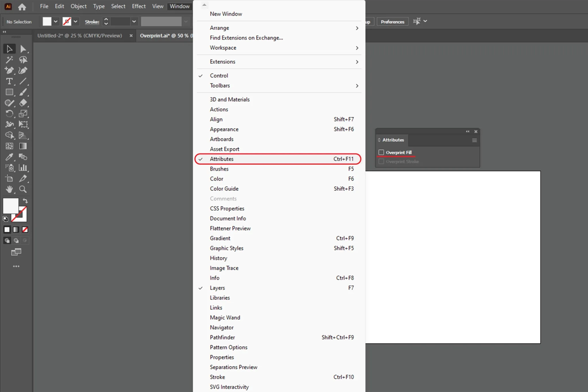Activate the Type tool
Image resolution: width=588 pixels, height=392 pixels.
(9, 81)
